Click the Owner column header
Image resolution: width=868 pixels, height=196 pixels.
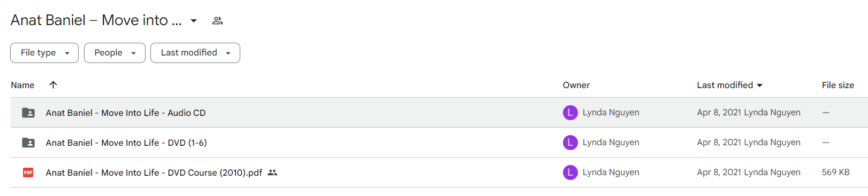click(x=576, y=85)
